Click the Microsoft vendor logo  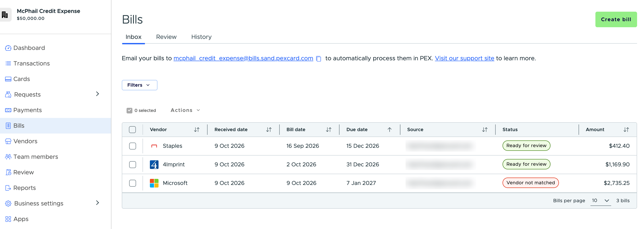(154, 183)
